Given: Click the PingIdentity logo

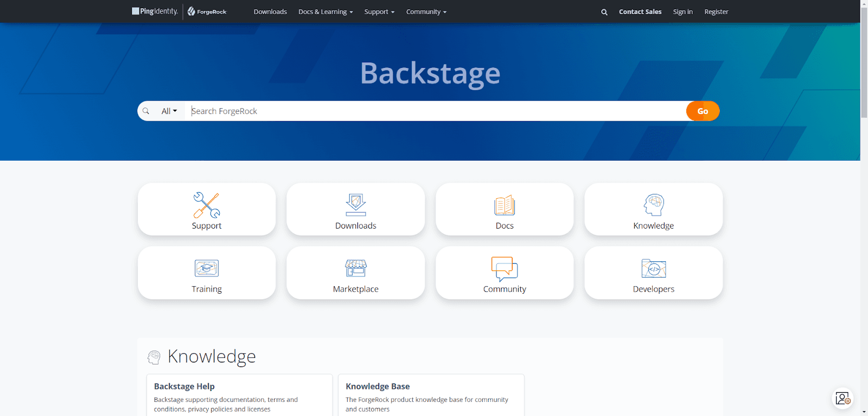Looking at the screenshot, I should pyautogui.click(x=155, y=11).
